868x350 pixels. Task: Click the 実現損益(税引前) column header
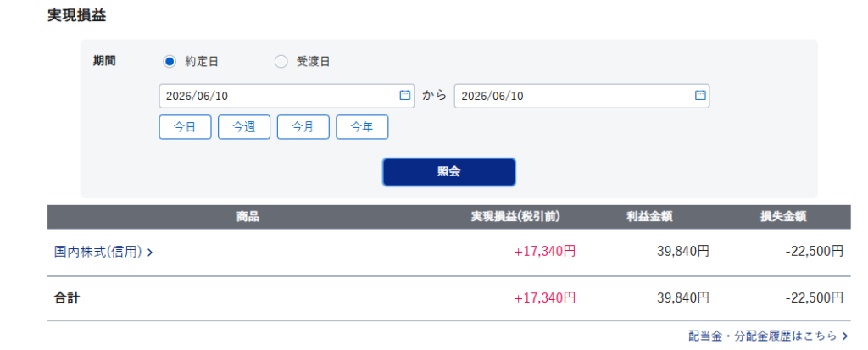(515, 217)
